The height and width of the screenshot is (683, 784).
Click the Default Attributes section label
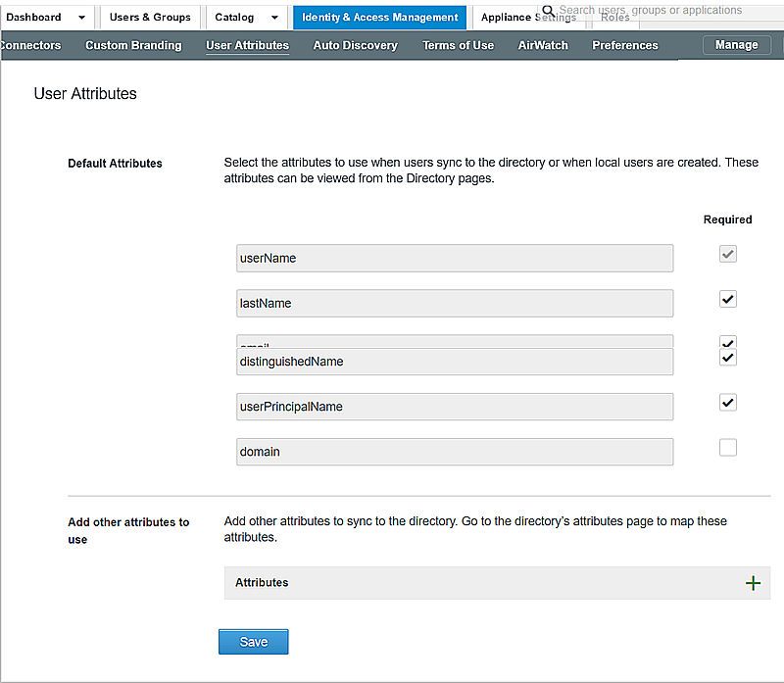115,164
